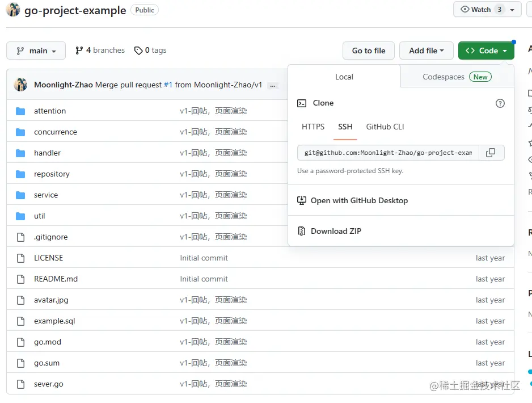Screen dimensions: 532x403
Task: Expand the commit message ellipsis
Action: click(x=273, y=85)
